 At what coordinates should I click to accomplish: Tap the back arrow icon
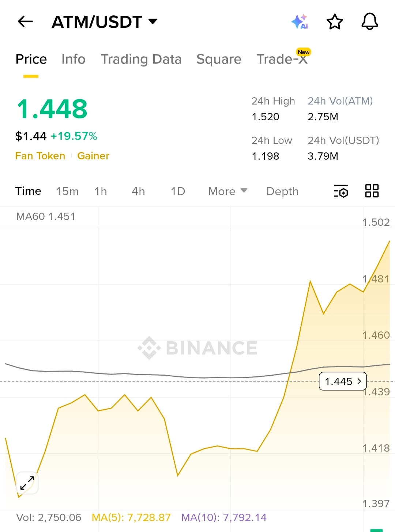26,22
